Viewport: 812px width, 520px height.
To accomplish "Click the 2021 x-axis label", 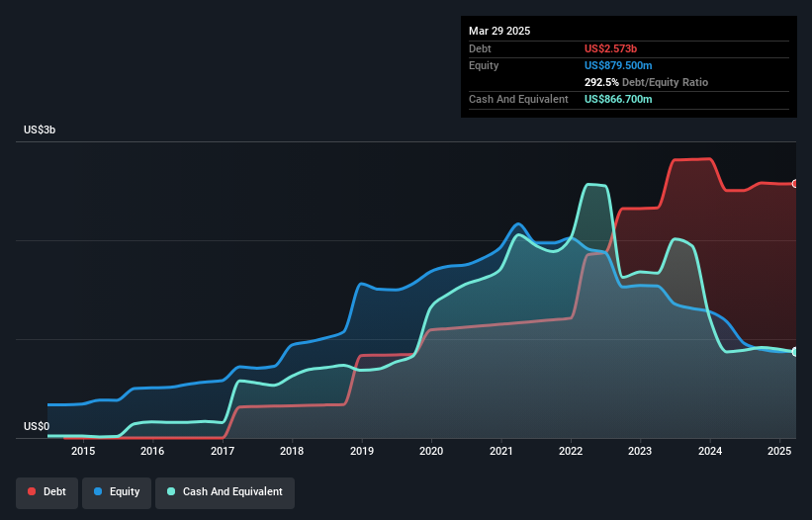I will (x=500, y=451).
